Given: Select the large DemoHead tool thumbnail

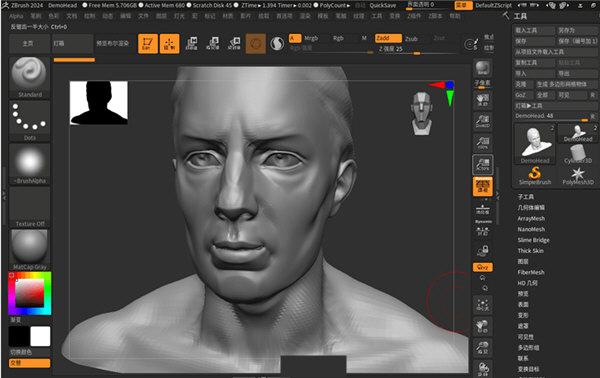Looking at the screenshot, I should (x=535, y=144).
